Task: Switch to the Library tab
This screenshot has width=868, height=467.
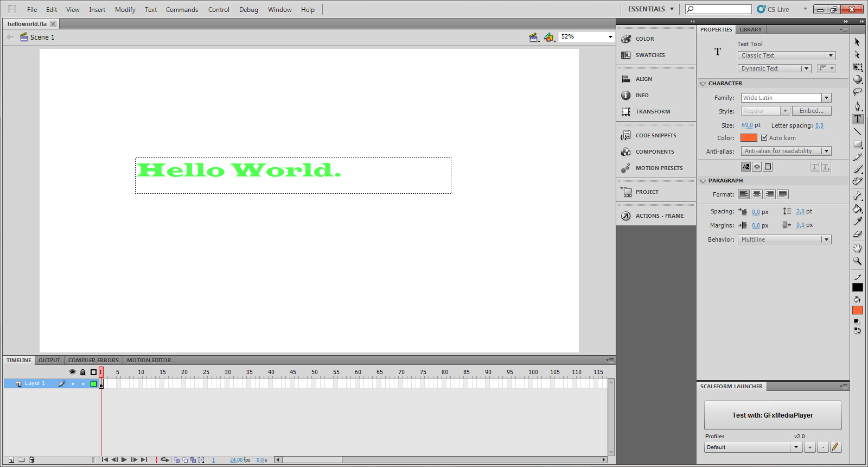Action: (750, 29)
